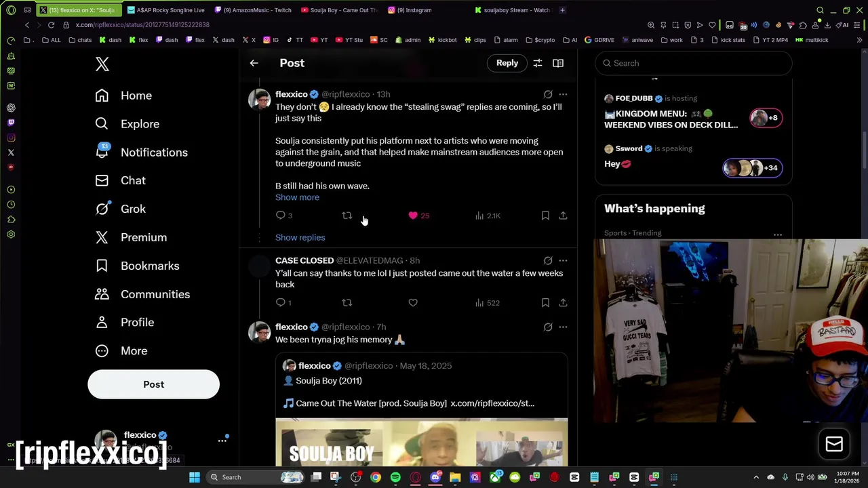
Task: Share the CASE CLOSED post
Action: click(x=563, y=303)
